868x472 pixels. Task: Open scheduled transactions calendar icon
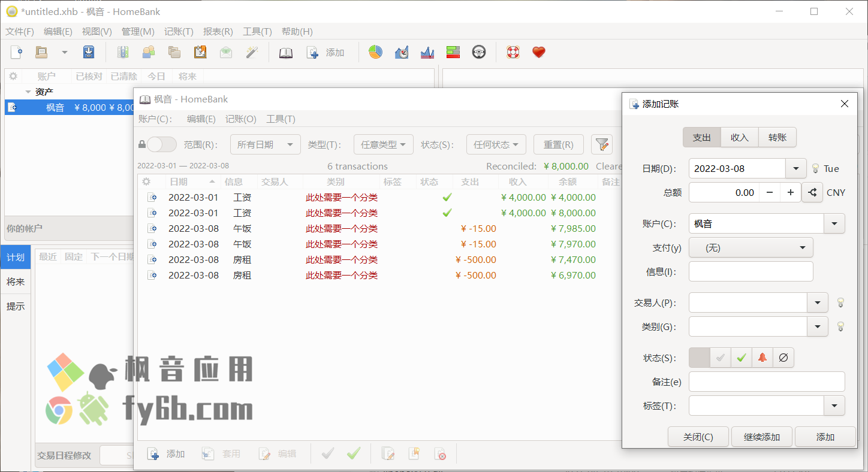coord(200,53)
